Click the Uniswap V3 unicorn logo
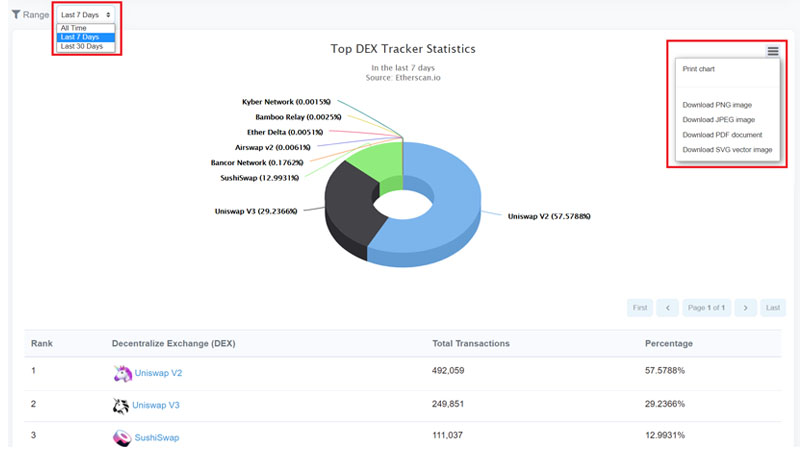 pos(120,406)
